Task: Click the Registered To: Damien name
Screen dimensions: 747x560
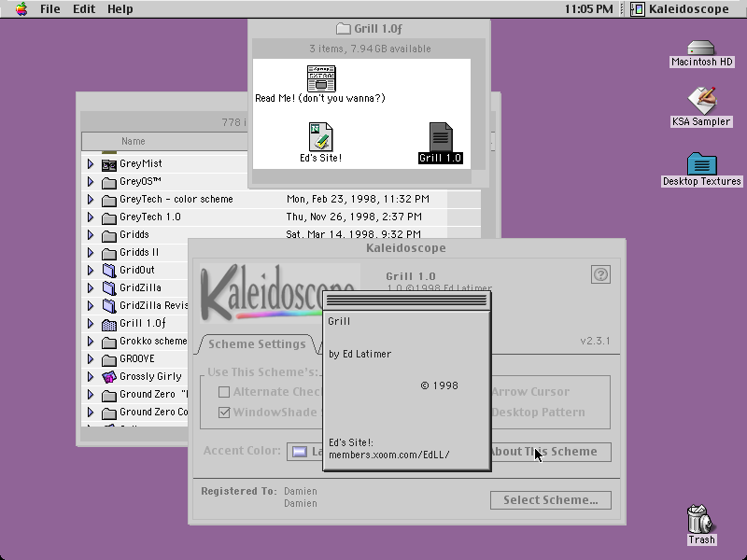Action: click(300, 491)
